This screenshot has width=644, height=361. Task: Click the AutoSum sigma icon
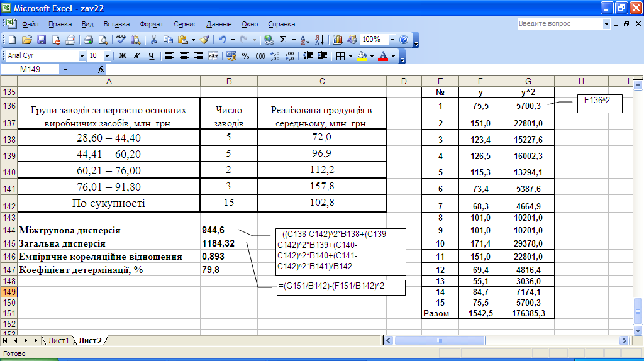coord(284,40)
